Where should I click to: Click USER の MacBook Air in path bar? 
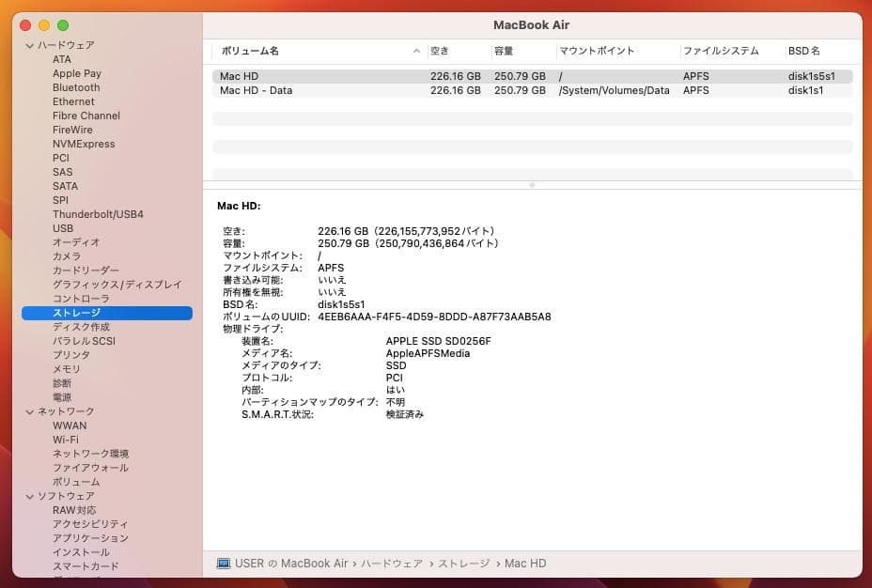pyautogui.click(x=291, y=564)
